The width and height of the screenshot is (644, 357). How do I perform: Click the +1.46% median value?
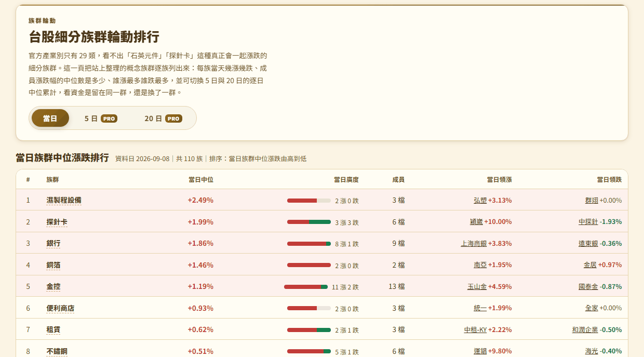click(x=200, y=265)
